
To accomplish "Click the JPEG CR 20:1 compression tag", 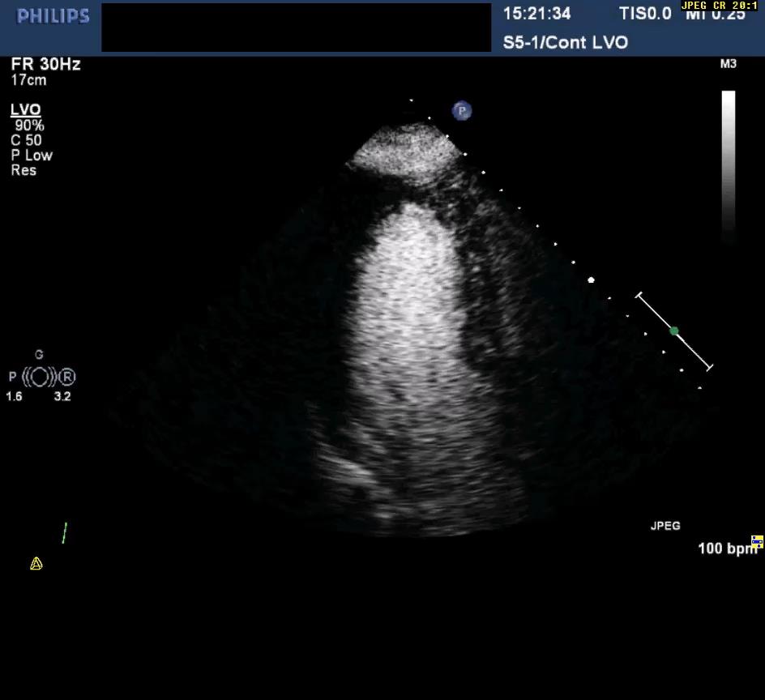I will click(720, 6).
